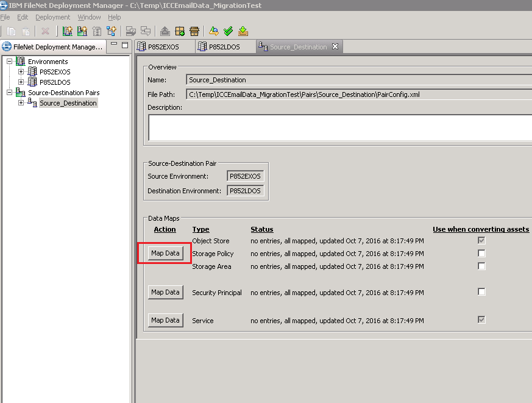Click Map Data for Service
Screen dimensions: 532x403
(165, 320)
